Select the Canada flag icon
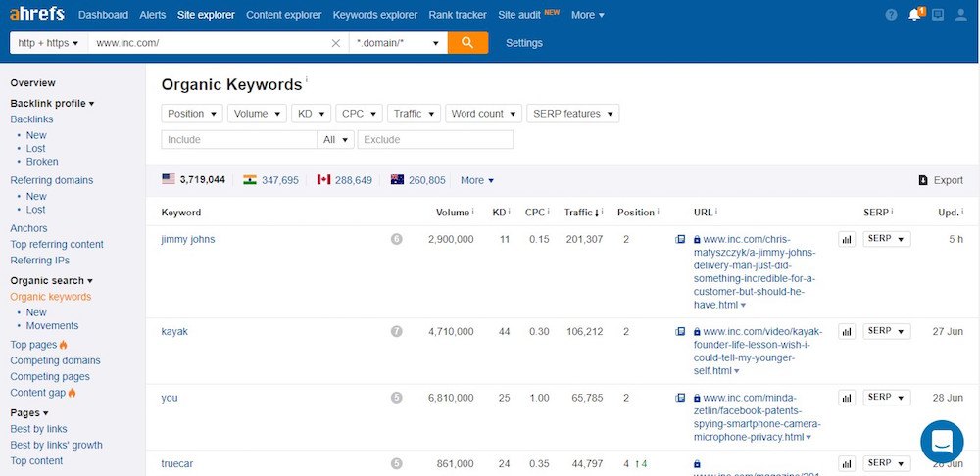 [x=323, y=180]
